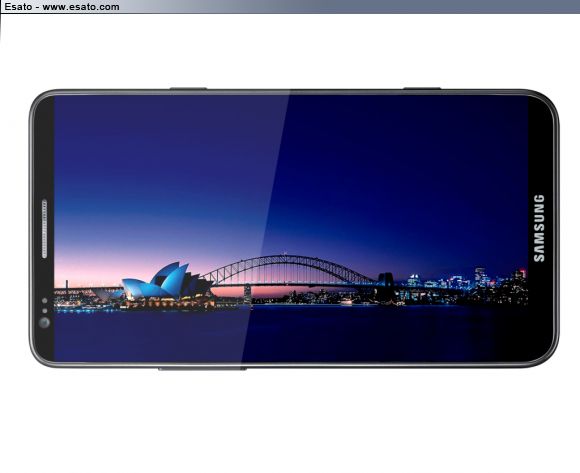Click the front camera lens on phone
The width and height of the screenshot is (580, 473).
coord(44,323)
